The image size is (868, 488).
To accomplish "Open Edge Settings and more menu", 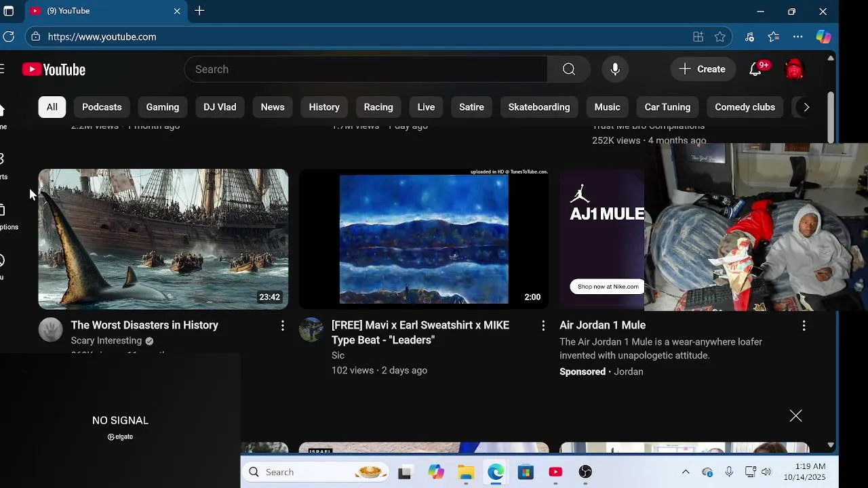I will pos(798,37).
